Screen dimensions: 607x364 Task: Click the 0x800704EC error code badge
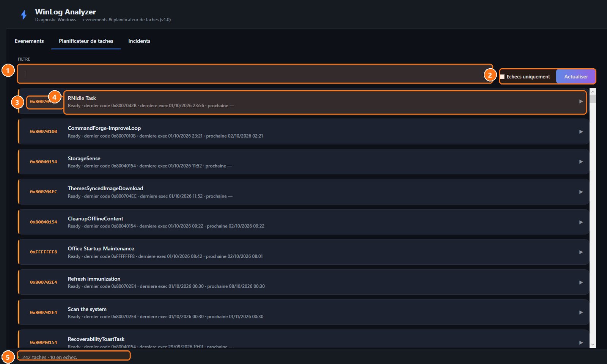pyautogui.click(x=44, y=192)
